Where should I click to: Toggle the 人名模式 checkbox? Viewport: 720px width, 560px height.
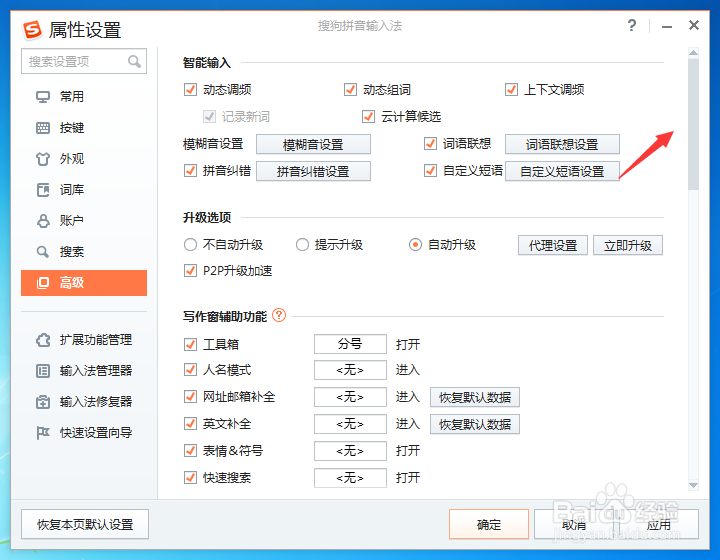[190, 370]
